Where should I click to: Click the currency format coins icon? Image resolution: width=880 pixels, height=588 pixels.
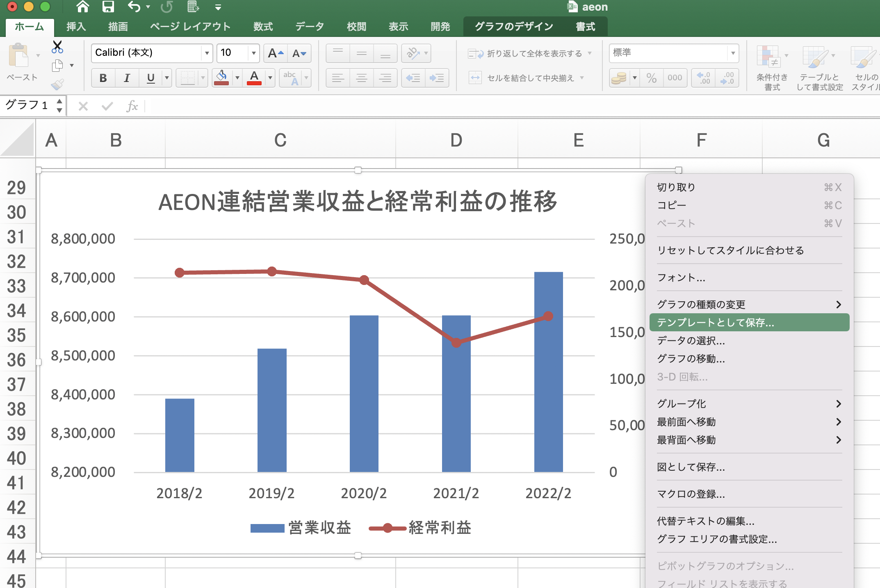(619, 78)
